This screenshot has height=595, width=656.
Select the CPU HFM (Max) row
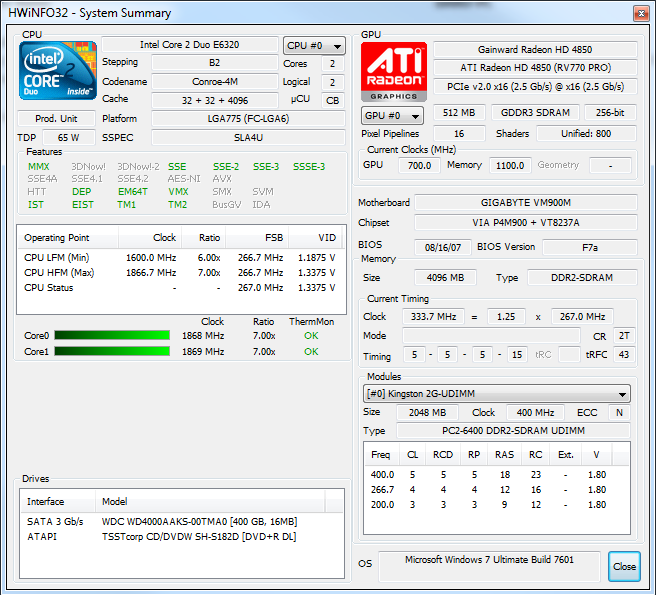point(180,272)
